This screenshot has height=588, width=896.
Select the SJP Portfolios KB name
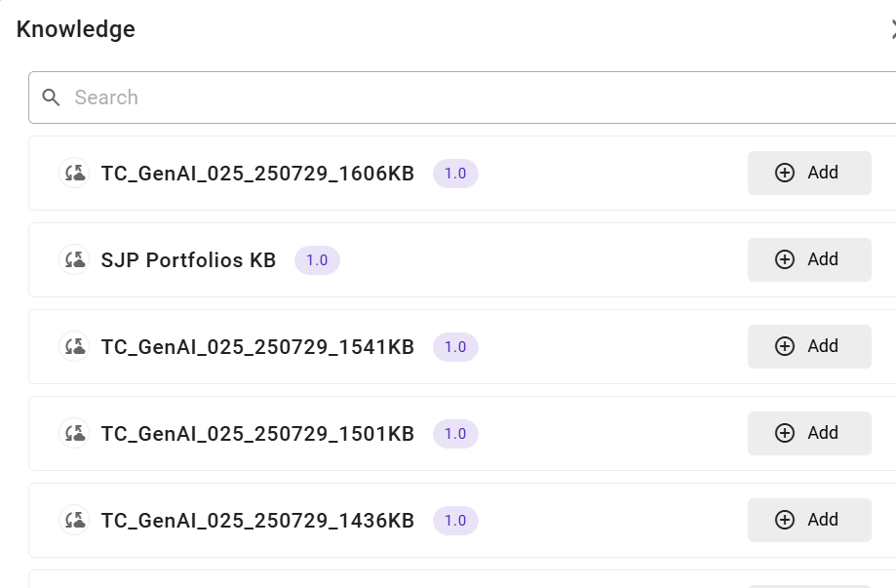coord(188,260)
